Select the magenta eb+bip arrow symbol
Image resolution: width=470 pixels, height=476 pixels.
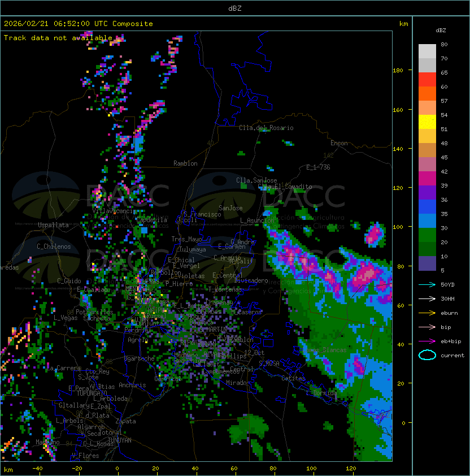point(427,341)
